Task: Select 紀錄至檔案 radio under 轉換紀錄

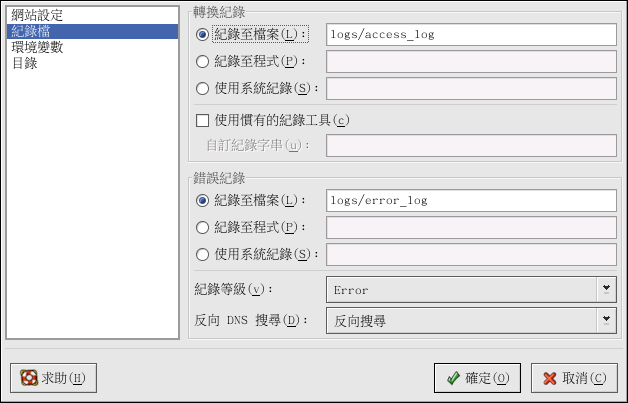Action: pos(203,34)
